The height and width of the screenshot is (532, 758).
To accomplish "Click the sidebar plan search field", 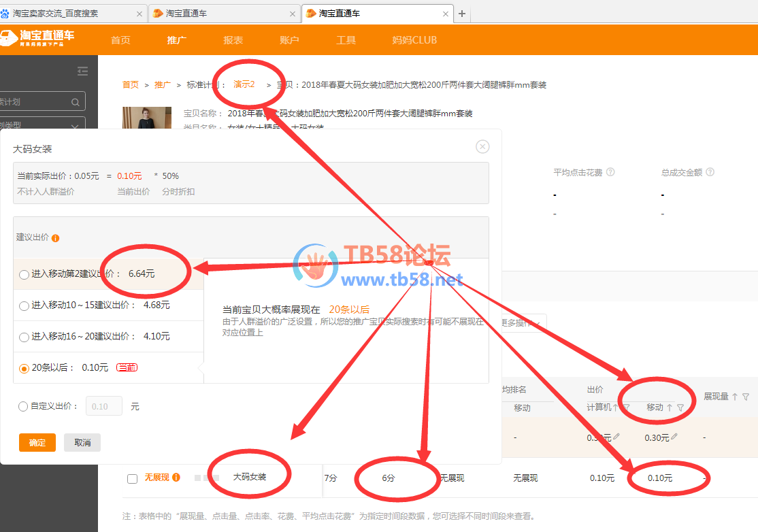I will [x=42, y=101].
